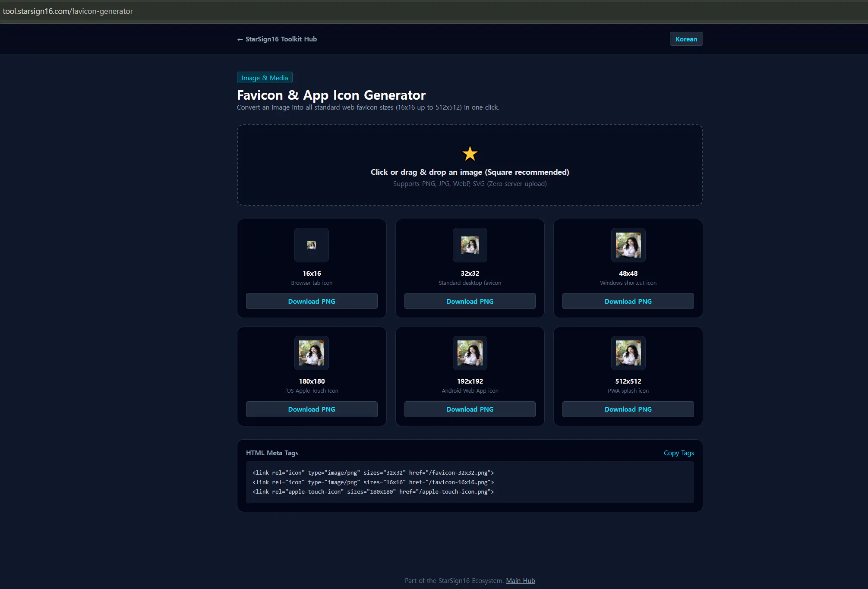Click the PWA splash icon caption

pyautogui.click(x=628, y=391)
